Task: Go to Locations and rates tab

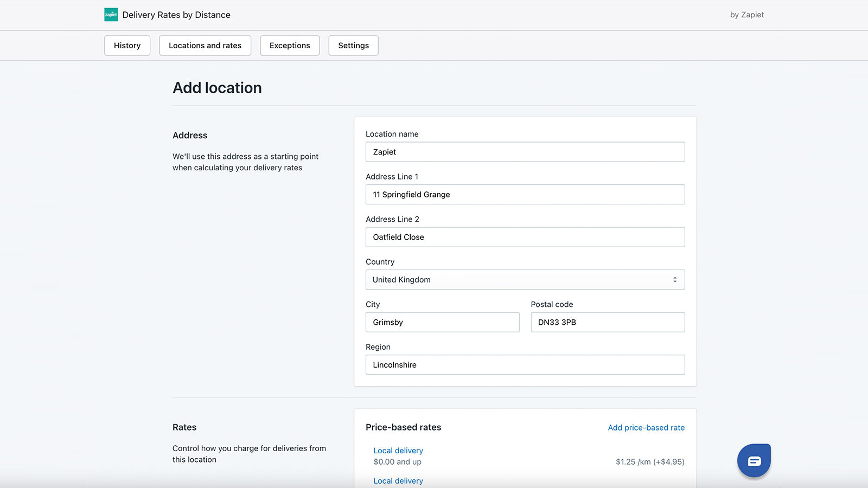Action: coord(205,46)
